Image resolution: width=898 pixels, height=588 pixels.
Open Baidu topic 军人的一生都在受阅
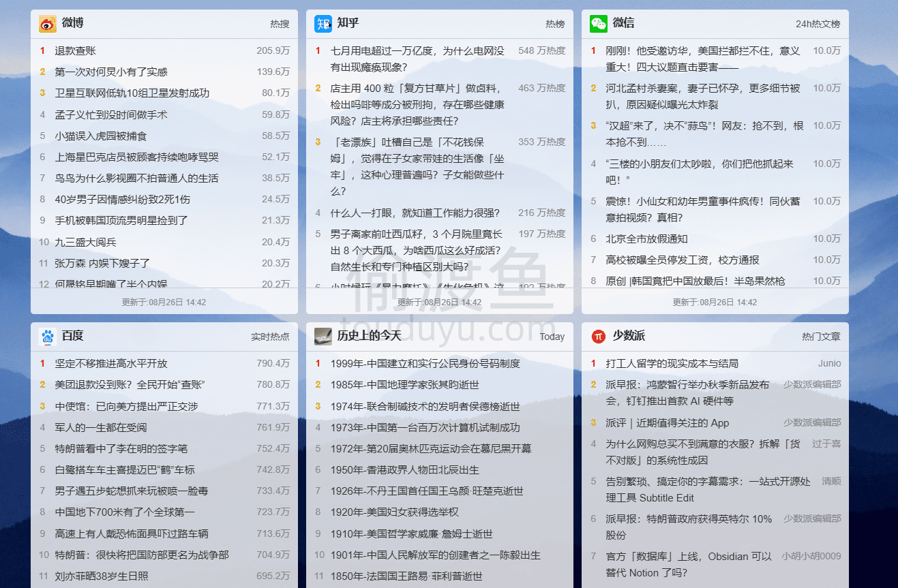tap(101, 427)
